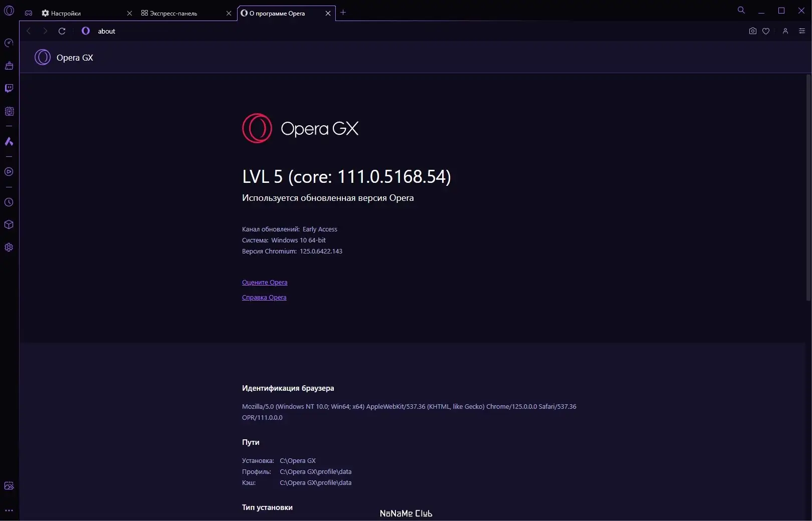This screenshot has height=521, width=812.
Task: Close the Настройки tab
Action: pos(129,14)
